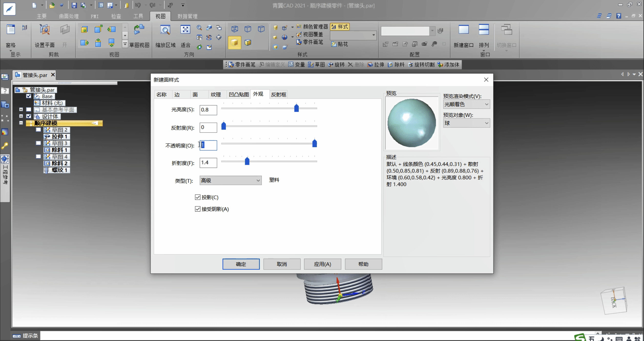Click the 视图覆盖 view override icon
The image size is (644, 341).
310,34
